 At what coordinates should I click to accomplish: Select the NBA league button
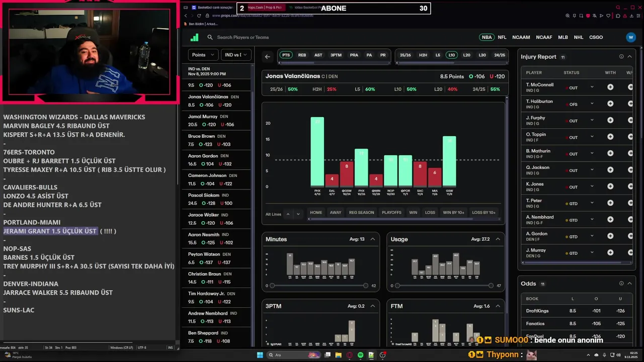click(487, 37)
